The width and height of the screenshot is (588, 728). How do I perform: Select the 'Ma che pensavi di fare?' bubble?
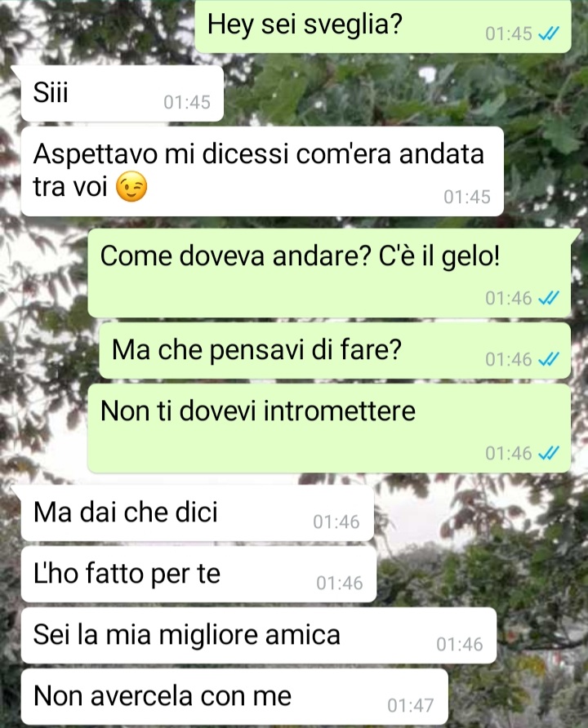pos(335,351)
